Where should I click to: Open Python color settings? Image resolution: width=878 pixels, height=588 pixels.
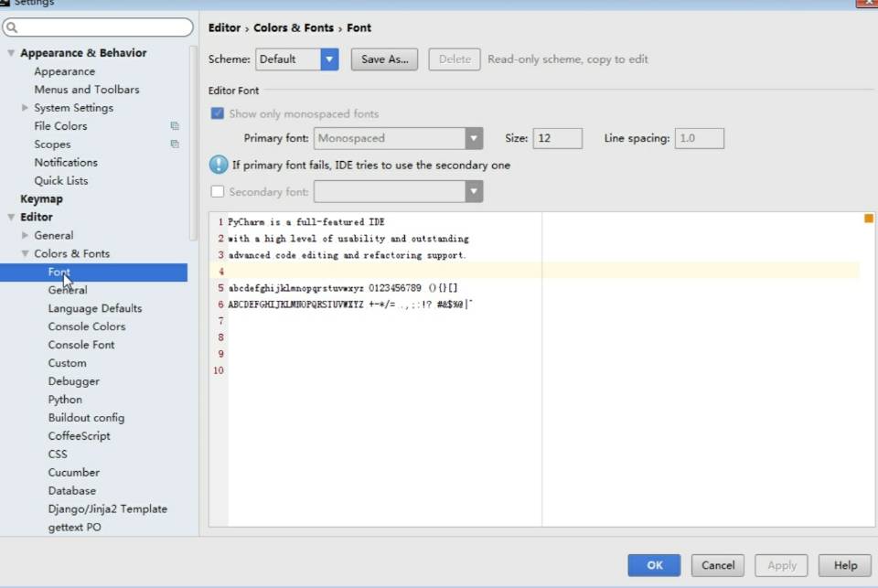[65, 400]
